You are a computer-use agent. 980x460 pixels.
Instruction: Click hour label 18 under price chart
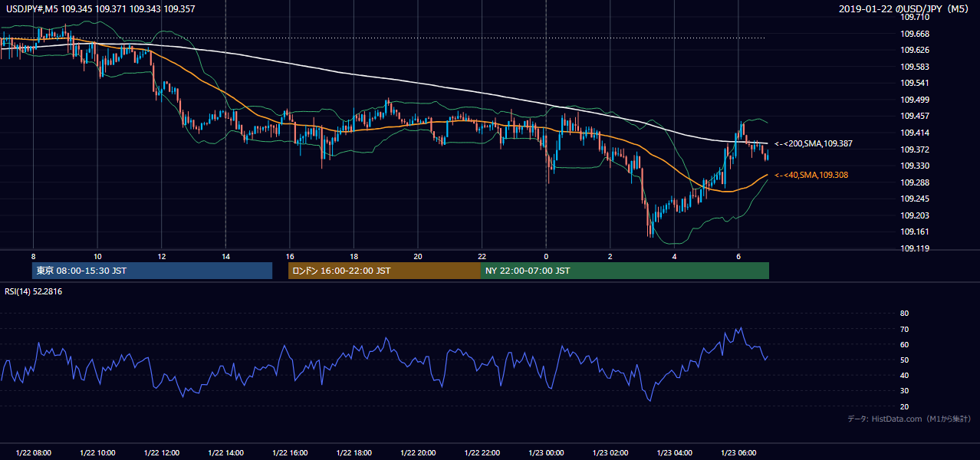[354, 256]
